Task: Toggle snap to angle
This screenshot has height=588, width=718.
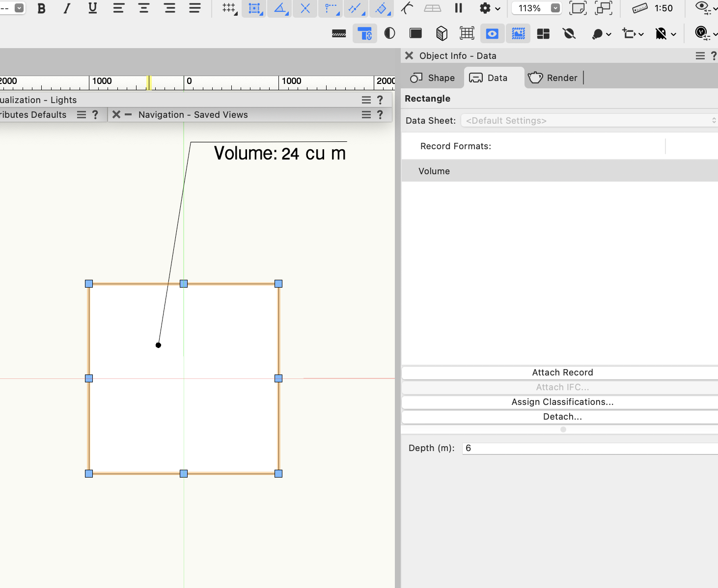Action: 280,8
